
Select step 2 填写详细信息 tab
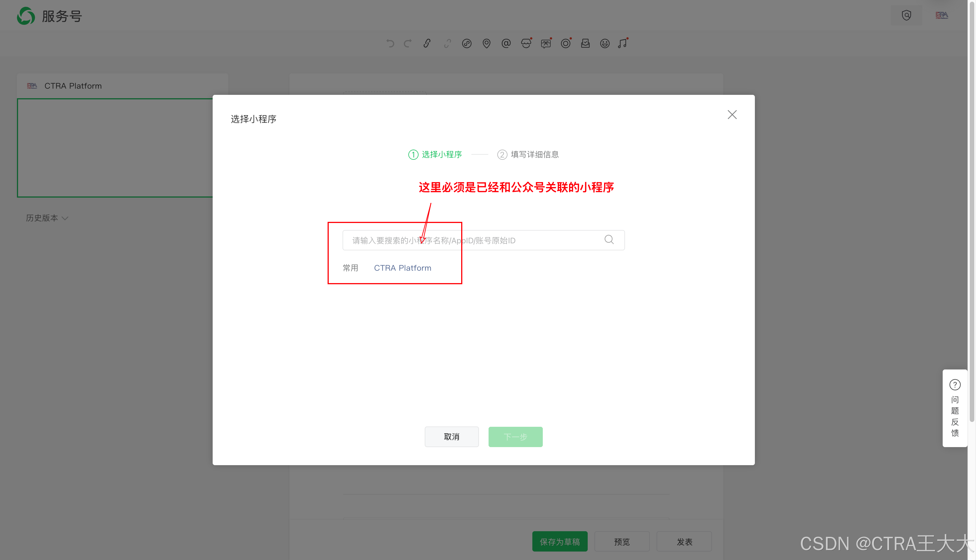(x=528, y=155)
